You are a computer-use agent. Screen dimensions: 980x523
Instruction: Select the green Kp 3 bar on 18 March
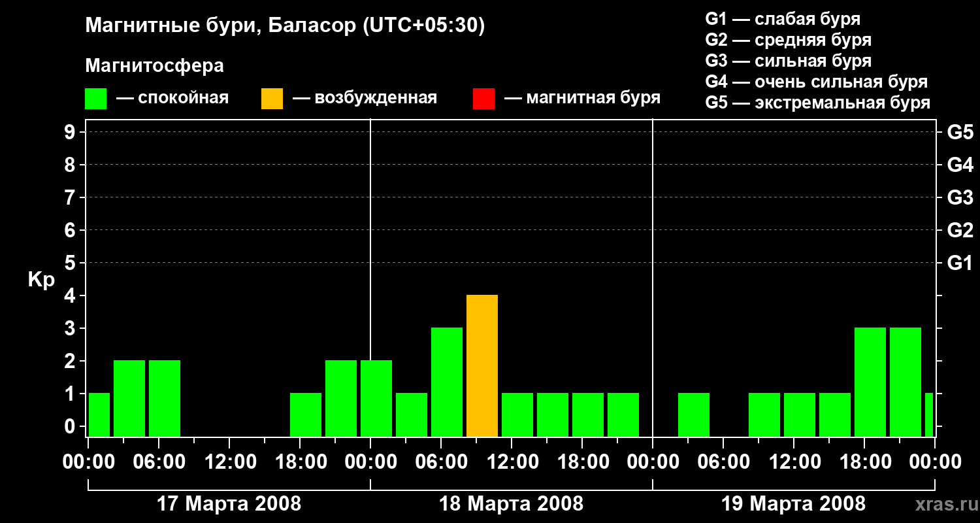tap(447, 382)
